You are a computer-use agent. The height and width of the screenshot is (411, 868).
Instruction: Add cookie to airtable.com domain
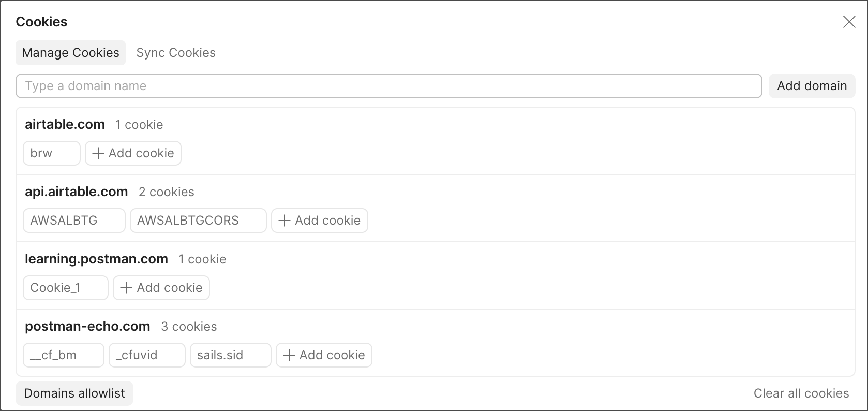point(133,153)
